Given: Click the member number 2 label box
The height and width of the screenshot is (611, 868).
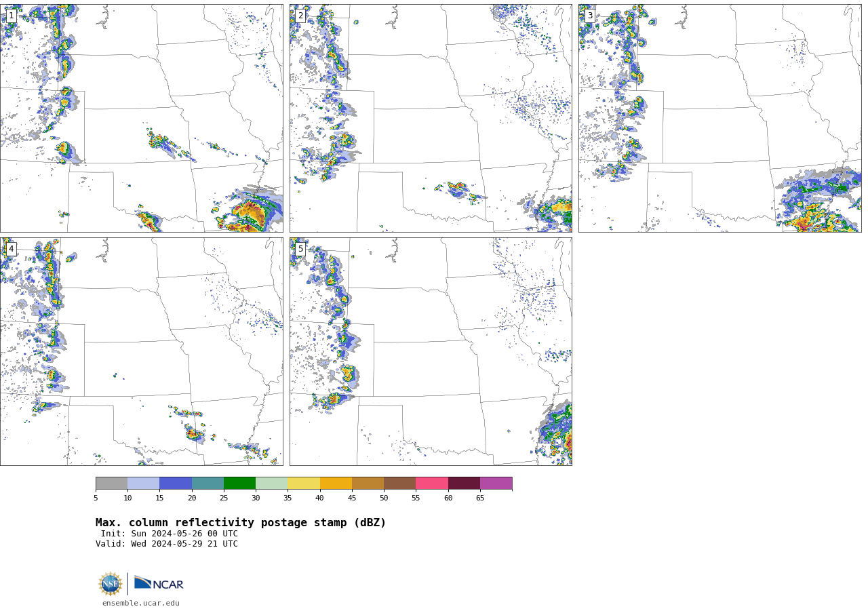Looking at the screenshot, I should (300, 16).
